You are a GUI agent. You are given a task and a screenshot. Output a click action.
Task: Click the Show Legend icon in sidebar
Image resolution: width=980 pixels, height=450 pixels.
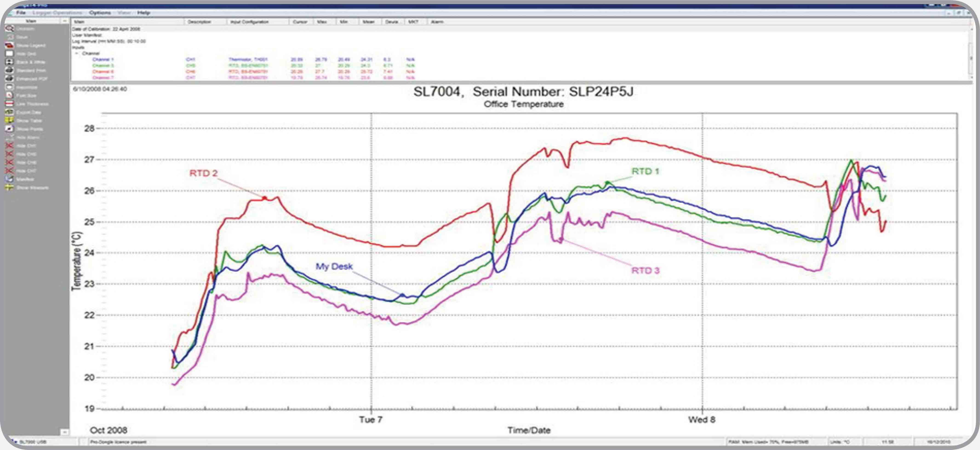9,45
